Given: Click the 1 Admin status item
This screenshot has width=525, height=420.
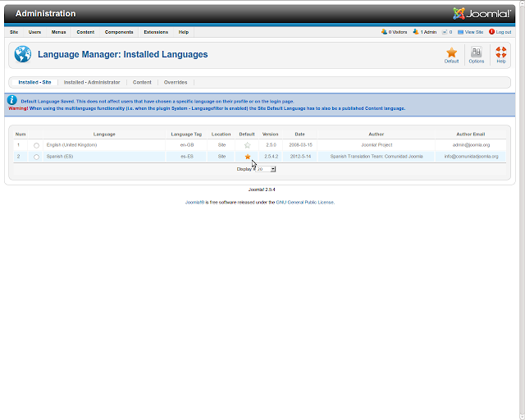Looking at the screenshot, I should 425,32.
